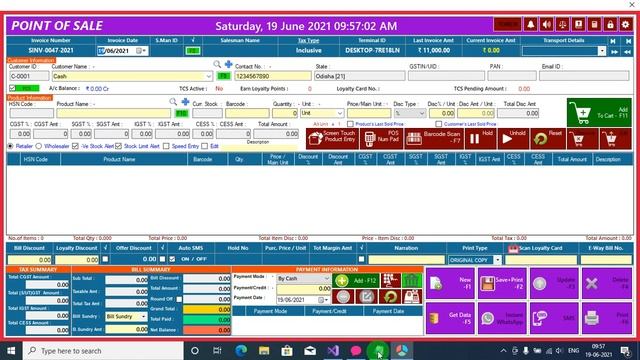640x360 pixels.
Task: Enable the Speed Entry checkbox
Action: pyautogui.click(x=166, y=146)
